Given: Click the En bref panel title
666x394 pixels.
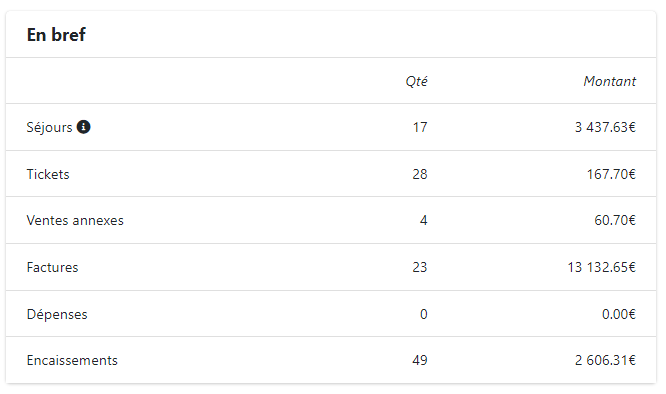Looking at the screenshot, I should [x=56, y=35].
